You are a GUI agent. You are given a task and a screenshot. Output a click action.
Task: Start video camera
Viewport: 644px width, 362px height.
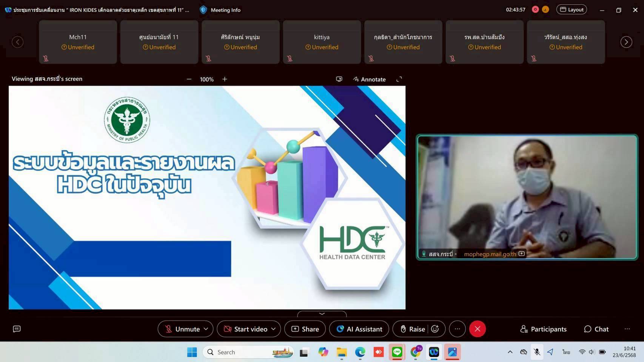pyautogui.click(x=246, y=329)
